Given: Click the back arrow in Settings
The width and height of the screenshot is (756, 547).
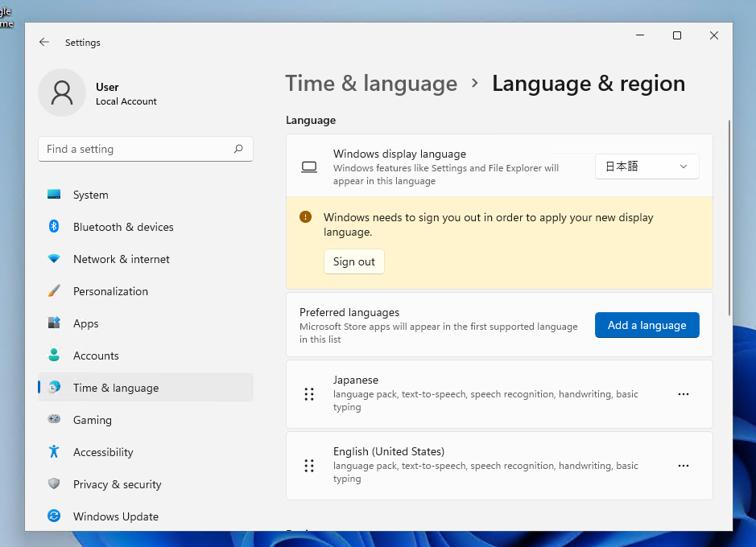Looking at the screenshot, I should (x=44, y=43).
